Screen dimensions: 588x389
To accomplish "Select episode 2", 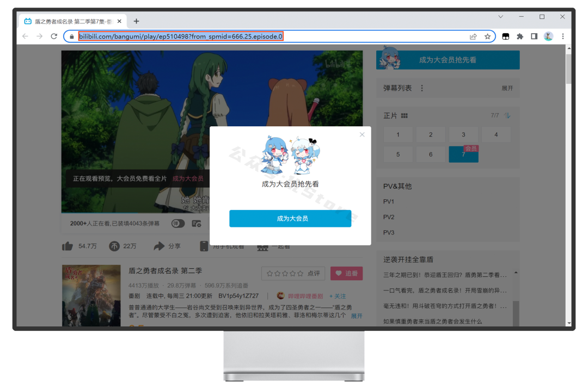I will [x=431, y=134].
